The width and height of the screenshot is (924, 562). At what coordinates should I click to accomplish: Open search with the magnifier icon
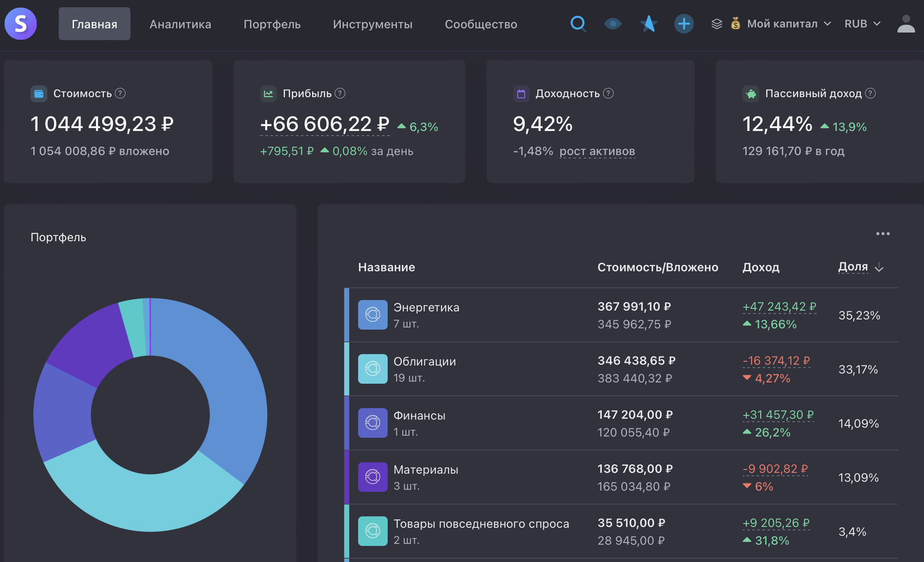coord(578,23)
